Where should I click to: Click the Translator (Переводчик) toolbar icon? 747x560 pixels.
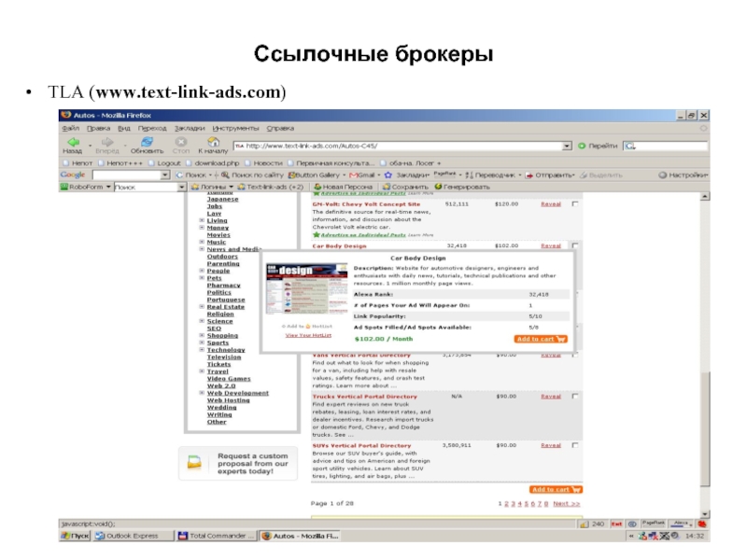point(470,175)
